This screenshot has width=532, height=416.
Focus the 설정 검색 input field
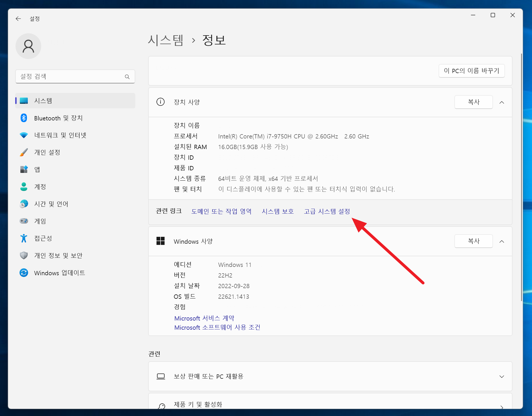click(x=75, y=77)
